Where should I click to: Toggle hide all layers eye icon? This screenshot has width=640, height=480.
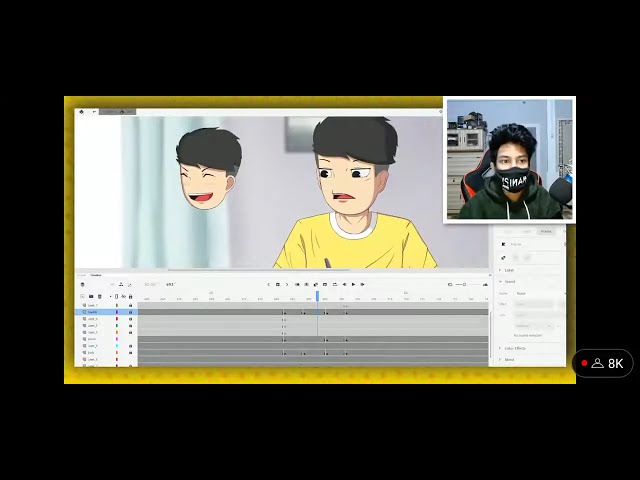[x=123, y=296]
